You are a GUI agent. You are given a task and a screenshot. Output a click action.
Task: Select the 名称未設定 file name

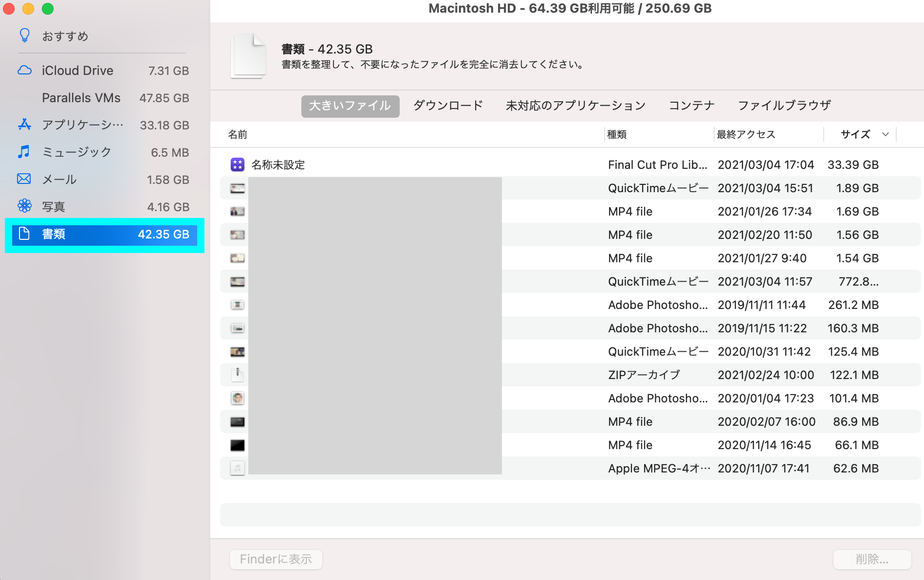click(x=278, y=164)
